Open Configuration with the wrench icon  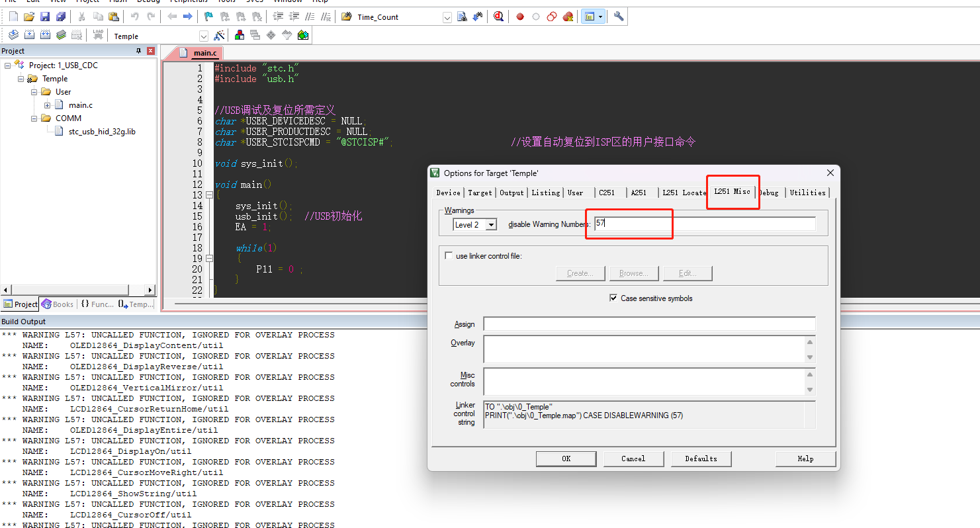pyautogui.click(x=619, y=17)
